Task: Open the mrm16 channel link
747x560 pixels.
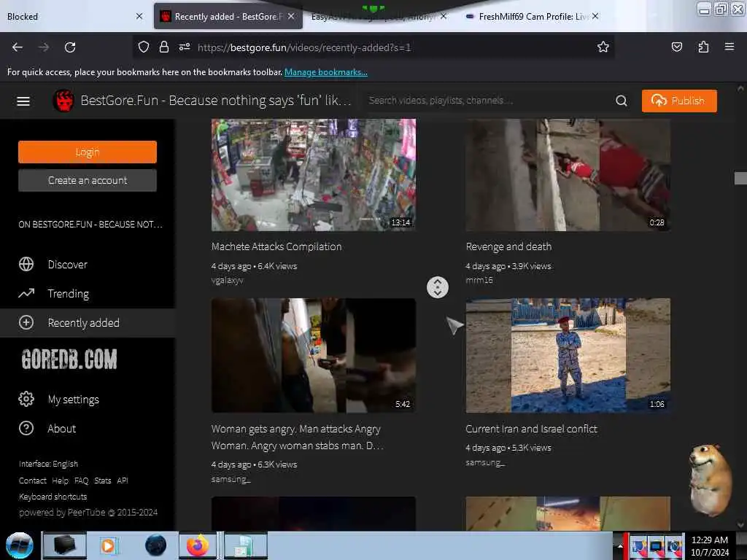Action: [479, 280]
